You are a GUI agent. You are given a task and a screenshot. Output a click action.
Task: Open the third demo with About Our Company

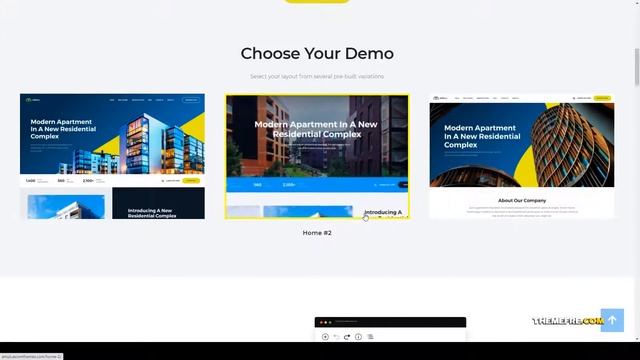click(x=522, y=156)
